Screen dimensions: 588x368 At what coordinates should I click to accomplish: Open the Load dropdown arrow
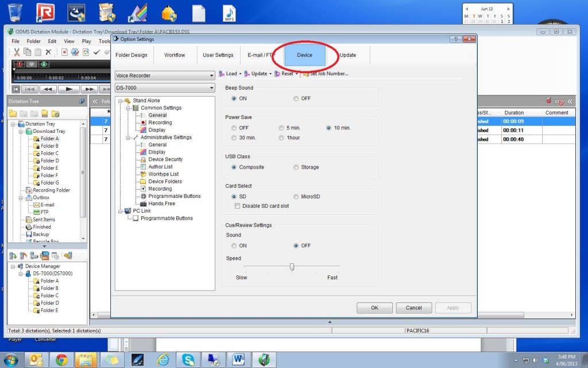[240, 74]
